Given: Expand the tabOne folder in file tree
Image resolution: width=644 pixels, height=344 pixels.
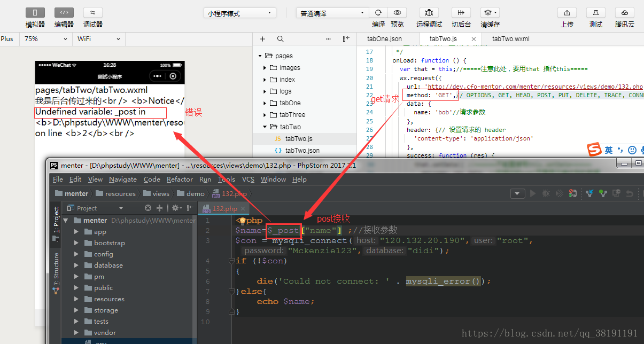Looking at the screenshot, I should [265, 103].
